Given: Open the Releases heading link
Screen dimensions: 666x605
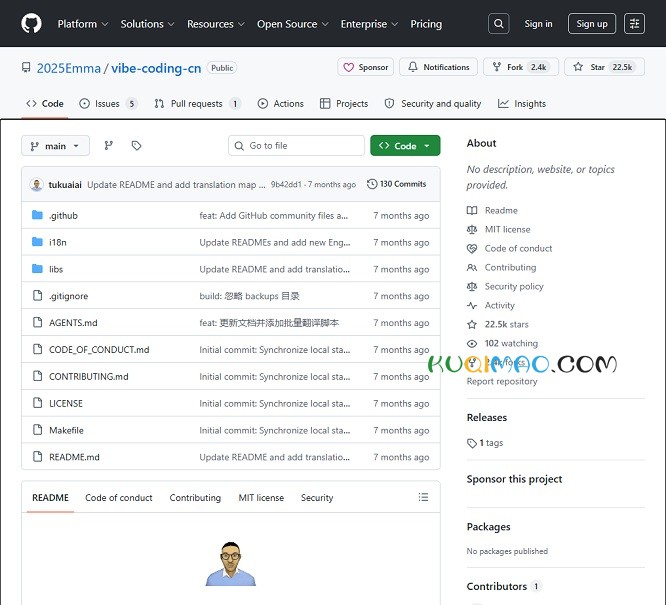Looking at the screenshot, I should [487, 417].
